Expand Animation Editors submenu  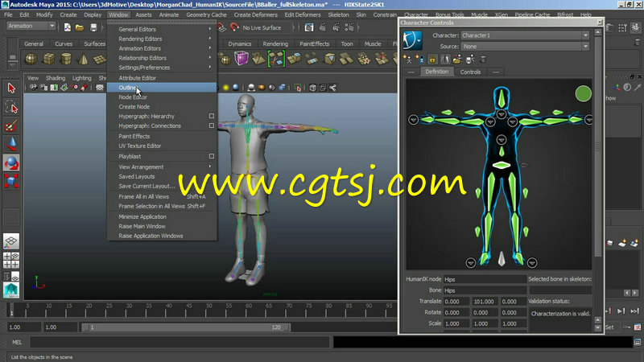(x=163, y=48)
